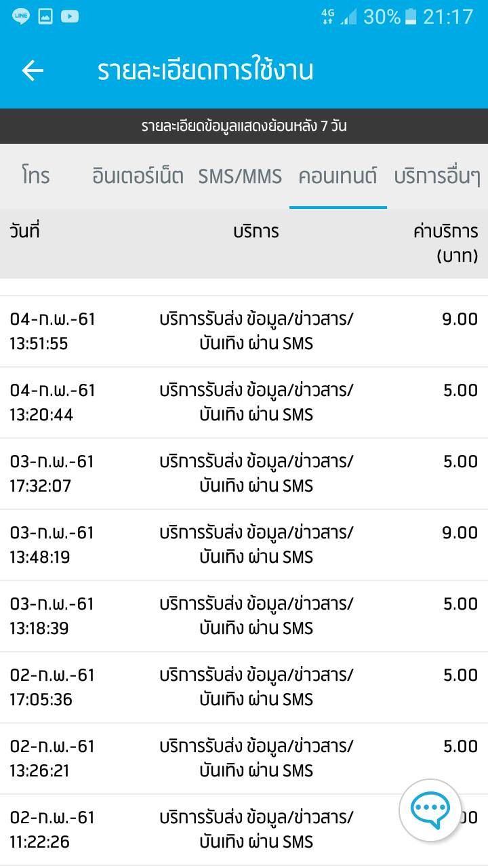The image size is (488, 868).
Task: Select the 04-ก.พ.-61 13:51:55 entry
Action: (244, 332)
